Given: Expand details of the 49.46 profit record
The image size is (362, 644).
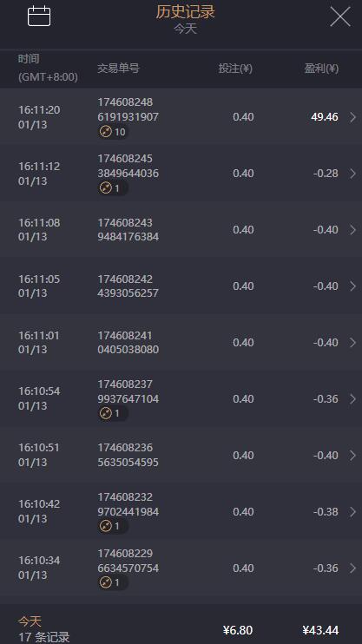Looking at the screenshot, I should point(353,117).
